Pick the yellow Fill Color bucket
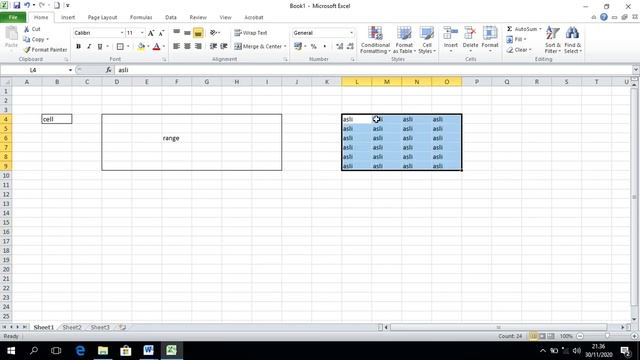The width and height of the screenshot is (640, 360). [x=141, y=47]
